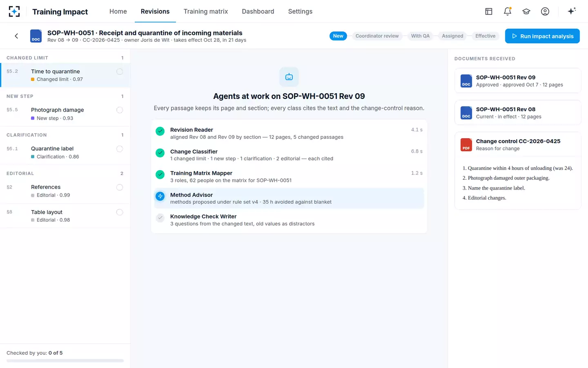Click the EDITORIAL section header

65,173
